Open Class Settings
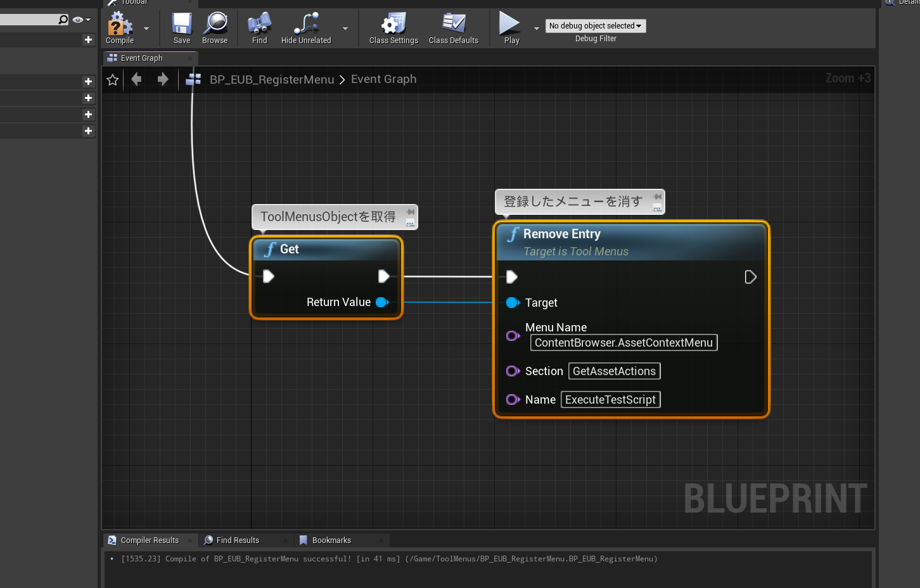This screenshot has height=588, width=920. (393, 27)
